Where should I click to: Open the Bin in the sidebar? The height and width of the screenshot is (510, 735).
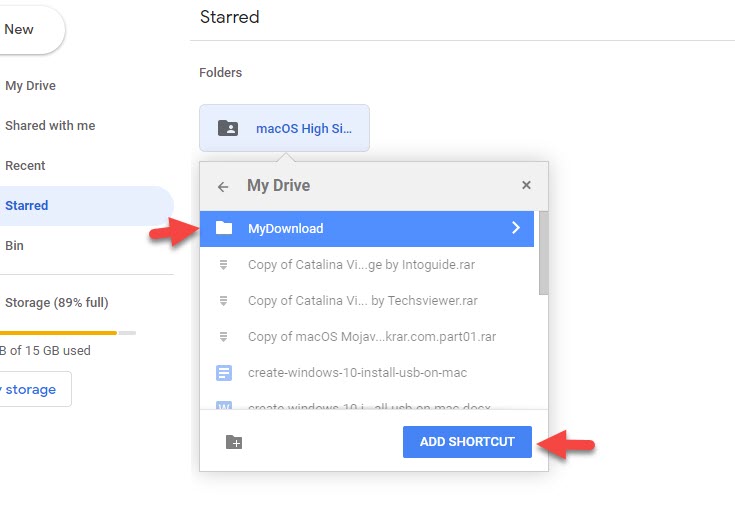coord(14,246)
